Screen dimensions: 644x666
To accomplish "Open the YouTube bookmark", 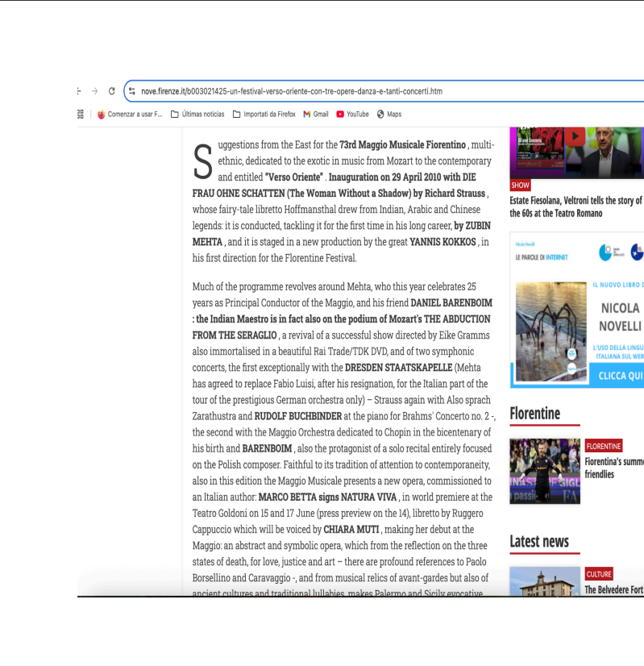I will 352,114.
